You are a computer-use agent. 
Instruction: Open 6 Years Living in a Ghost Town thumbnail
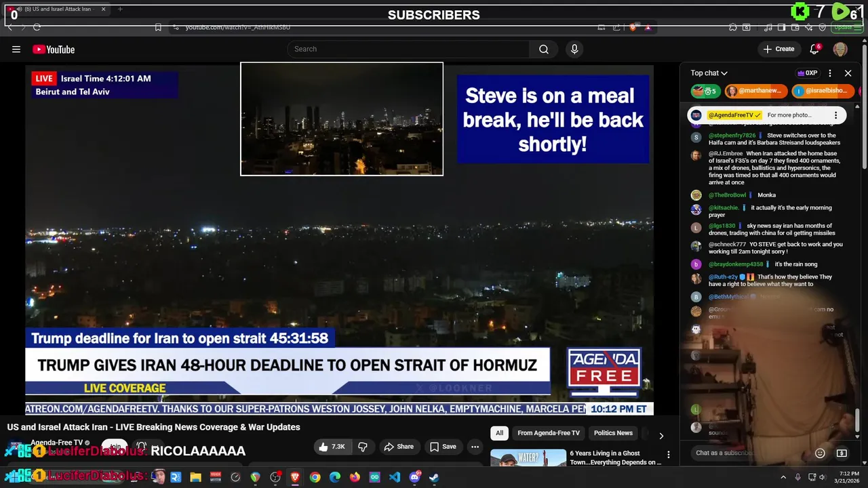pyautogui.click(x=528, y=457)
